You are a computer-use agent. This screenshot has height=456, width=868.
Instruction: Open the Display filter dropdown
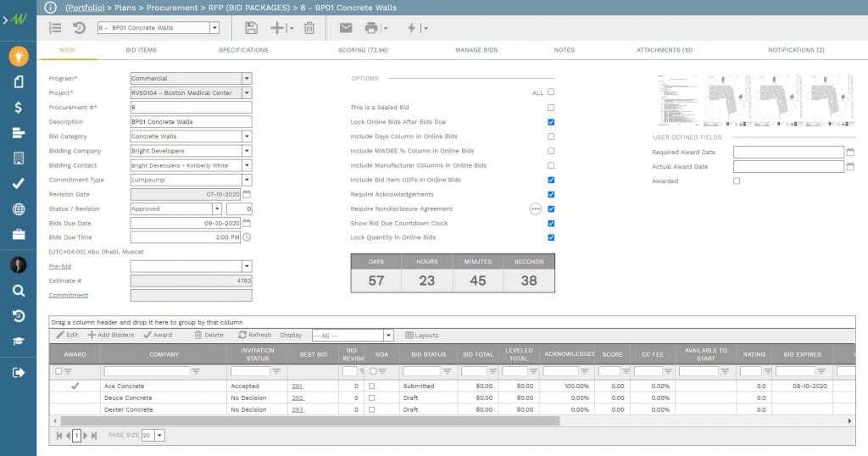click(x=388, y=336)
